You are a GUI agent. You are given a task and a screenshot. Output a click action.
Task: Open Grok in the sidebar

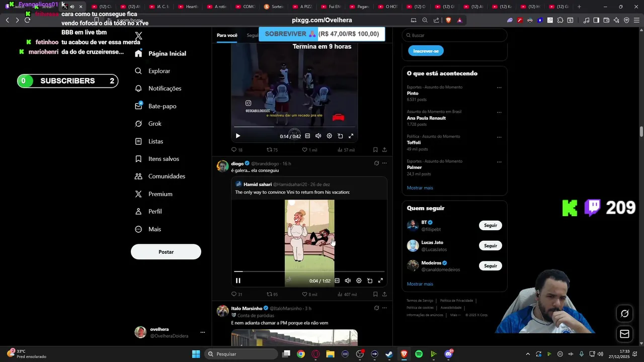point(148,124)
